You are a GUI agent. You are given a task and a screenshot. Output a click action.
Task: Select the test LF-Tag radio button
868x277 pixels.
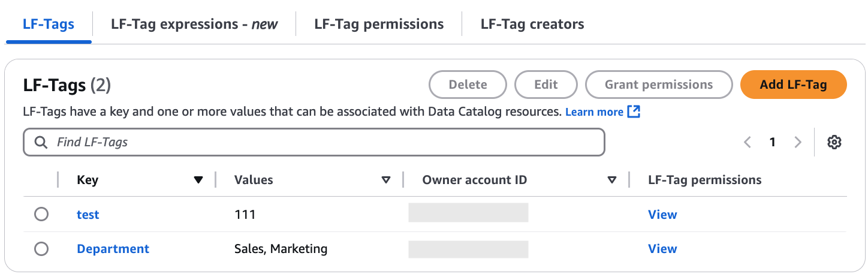click(x=41, y=215)
